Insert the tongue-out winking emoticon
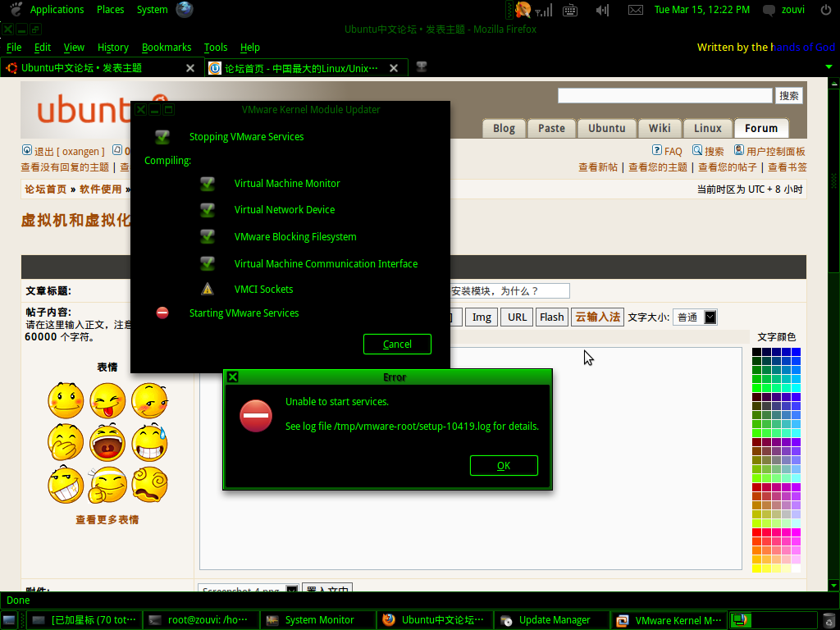840x630 pixels. coord(107,400)
